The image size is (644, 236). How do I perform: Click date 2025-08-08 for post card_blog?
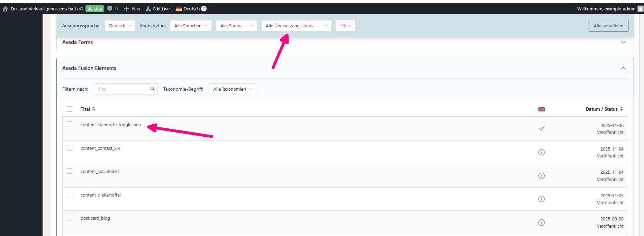[x=612, y=219]
